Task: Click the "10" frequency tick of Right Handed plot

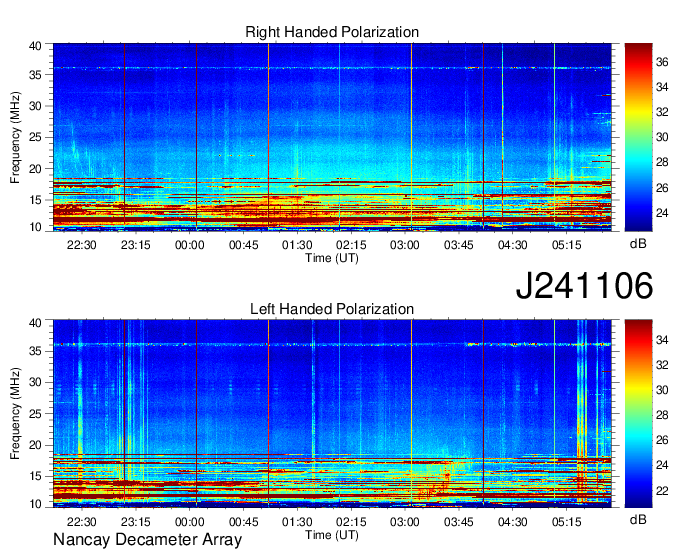Action: pos(35,227)
